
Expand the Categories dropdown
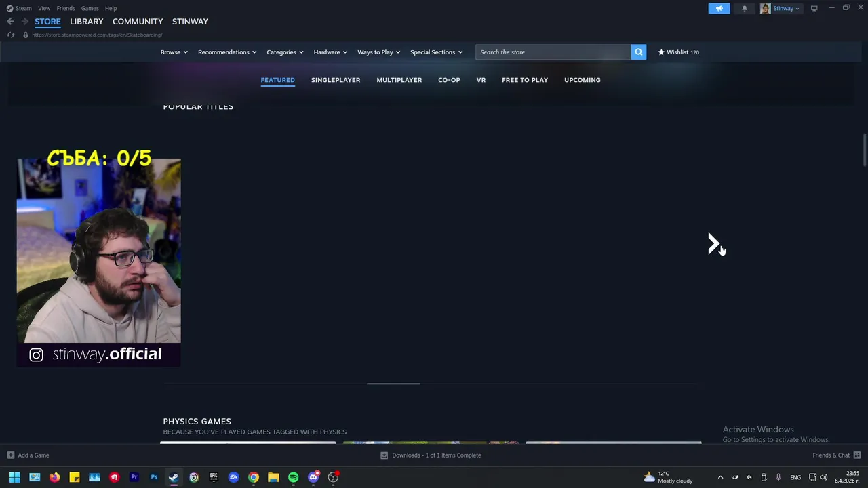coord(285,52)
